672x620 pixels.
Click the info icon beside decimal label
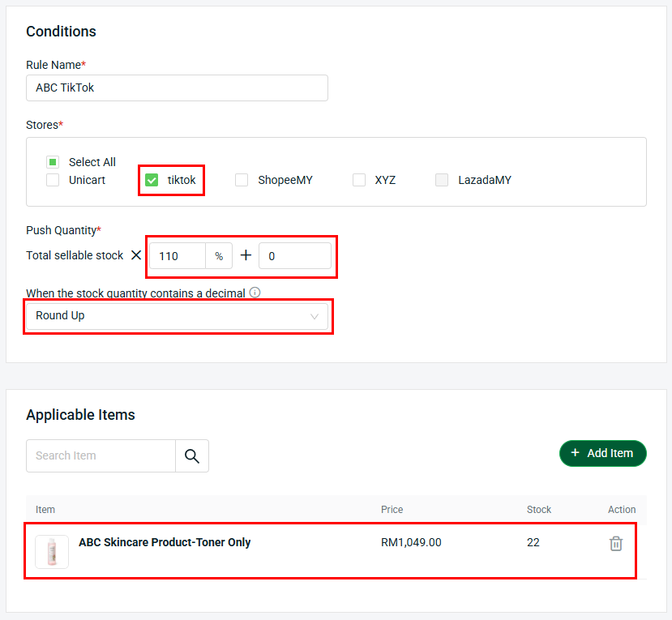coord(255,293)
